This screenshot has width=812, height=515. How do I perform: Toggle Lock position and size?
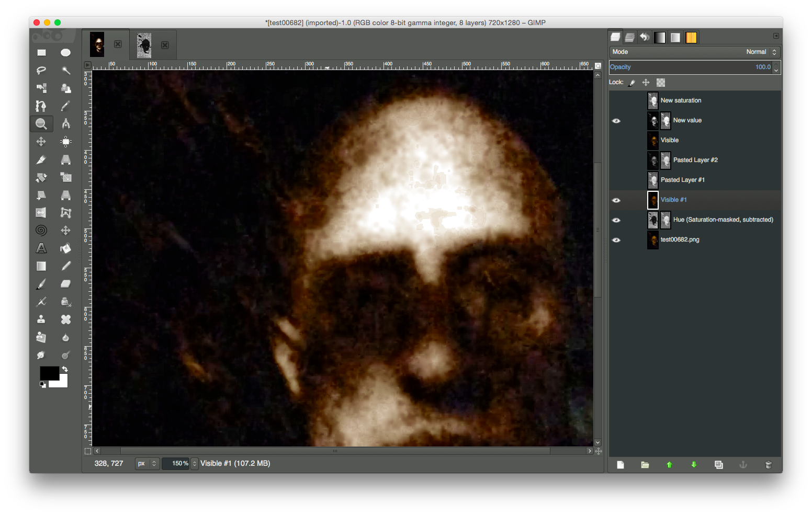pos(646,83)
